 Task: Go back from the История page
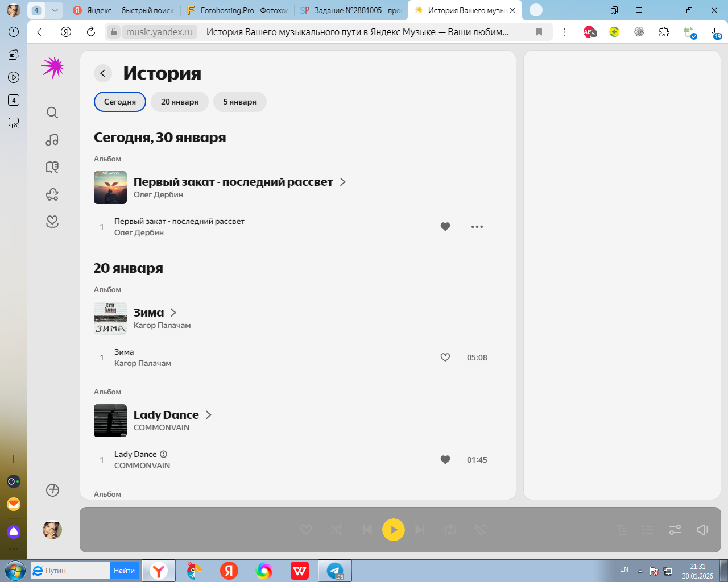point(102,73)
